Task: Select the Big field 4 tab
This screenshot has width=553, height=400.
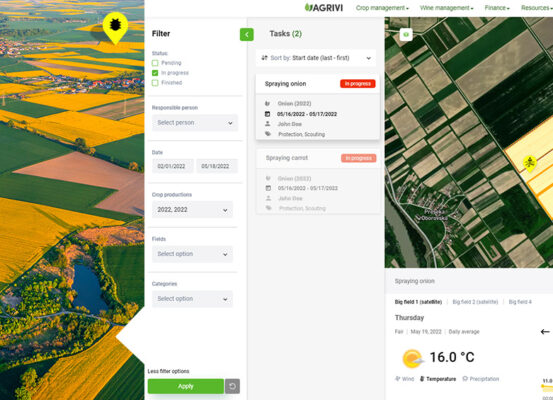Action: pyautogui.click(x=520, y=302)
